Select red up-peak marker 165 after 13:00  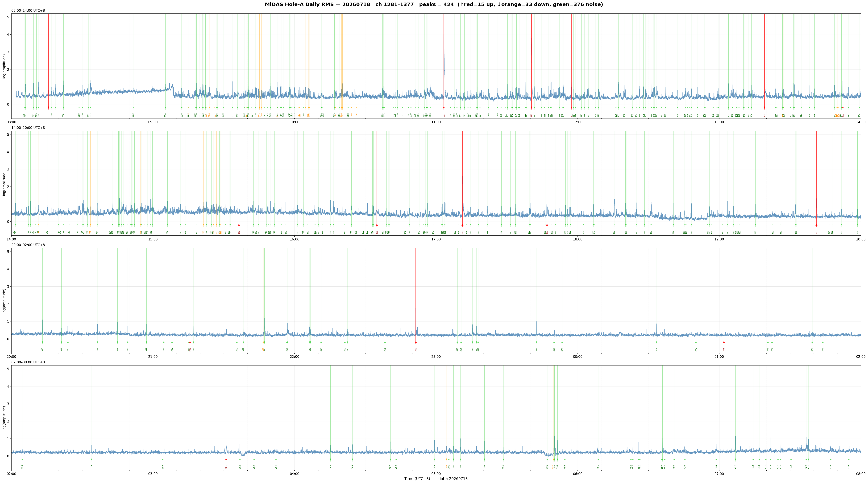[764, 108]
